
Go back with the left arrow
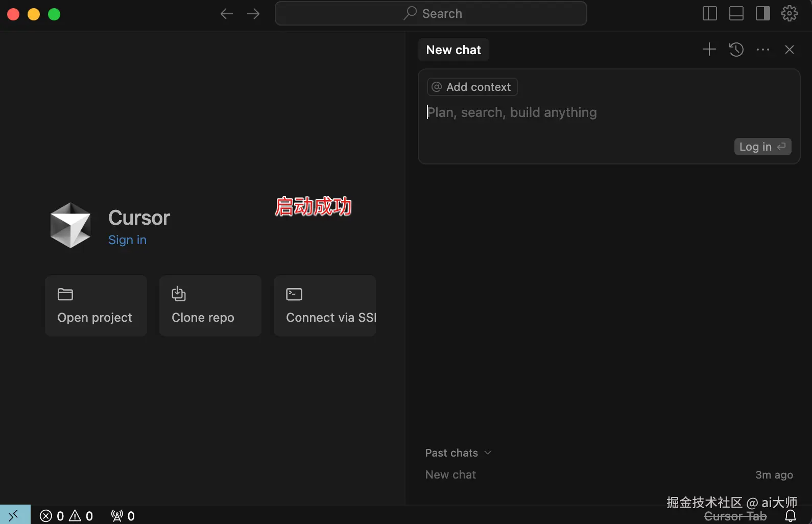tap(227, 14)
